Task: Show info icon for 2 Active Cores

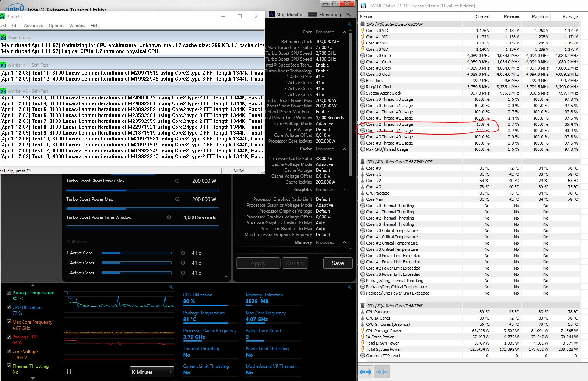Action: [183, 263]
